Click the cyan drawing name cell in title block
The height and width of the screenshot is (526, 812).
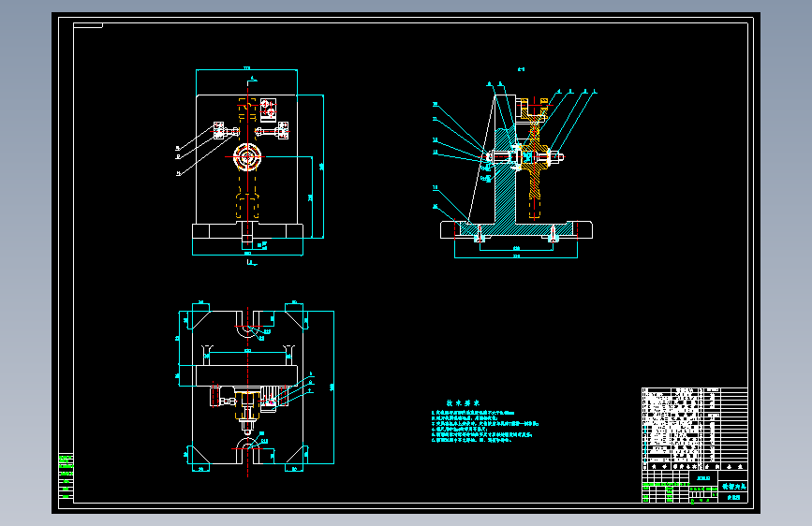tap(734, 487)
